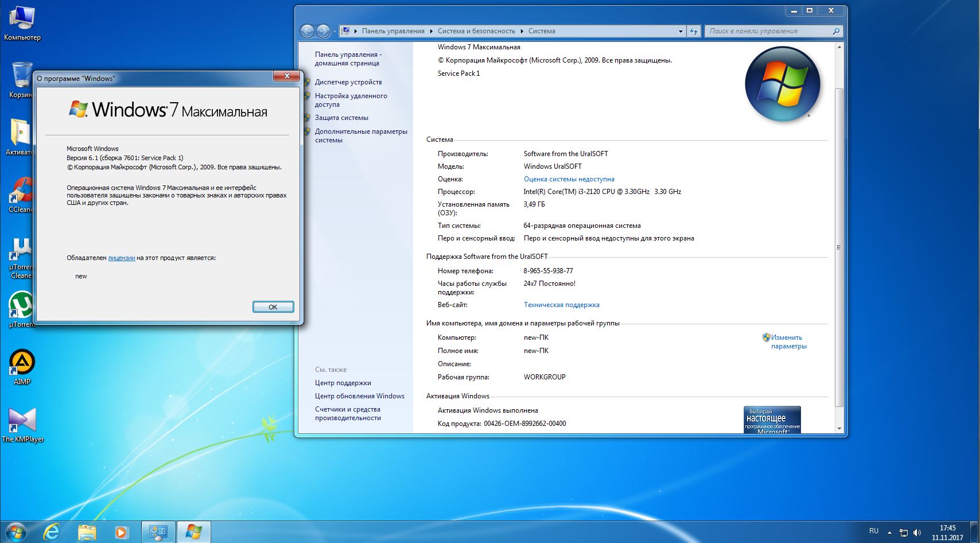Open the volume speaker tray icon

point(917,533)
